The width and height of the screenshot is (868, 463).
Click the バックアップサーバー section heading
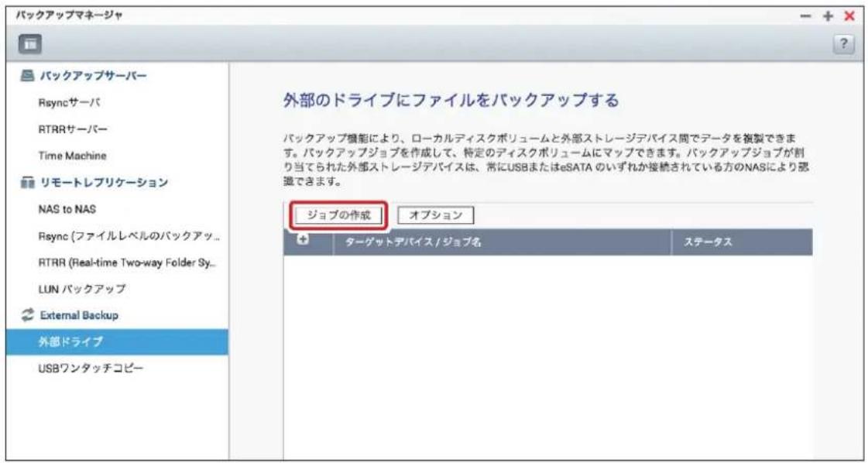click(x=92, y=77)
